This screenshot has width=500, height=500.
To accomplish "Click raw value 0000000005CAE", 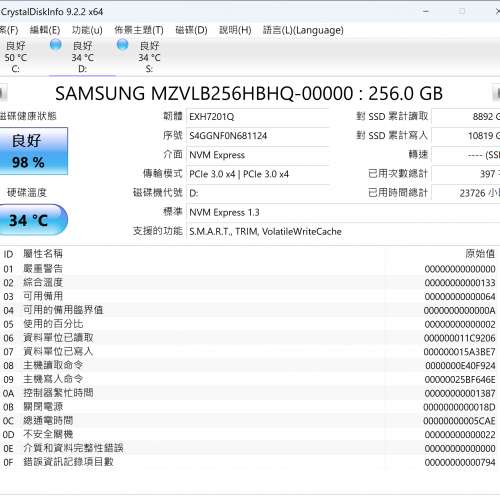I will point(459,421).
